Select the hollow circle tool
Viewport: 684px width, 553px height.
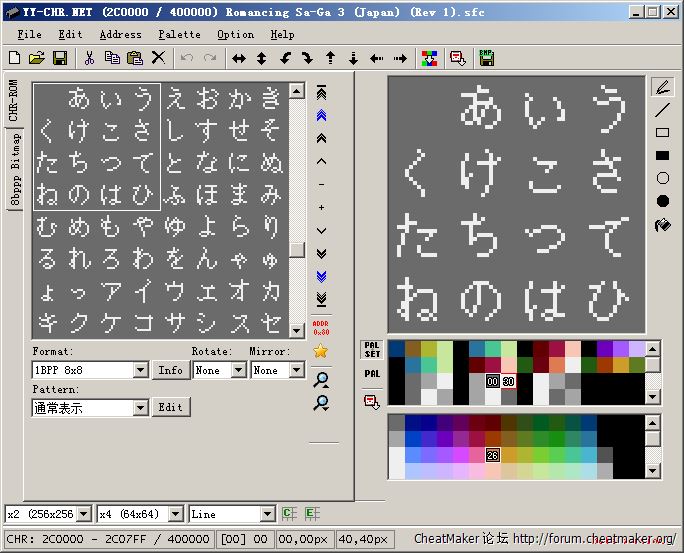(662, 178)
